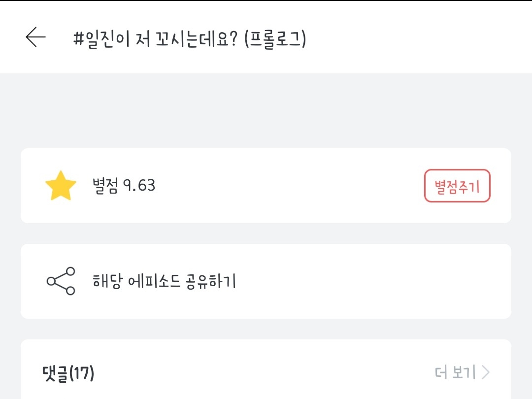This screenshot has height=399, width=532.
Task: Tap the back arrow icon
Action: pos(35,37)
